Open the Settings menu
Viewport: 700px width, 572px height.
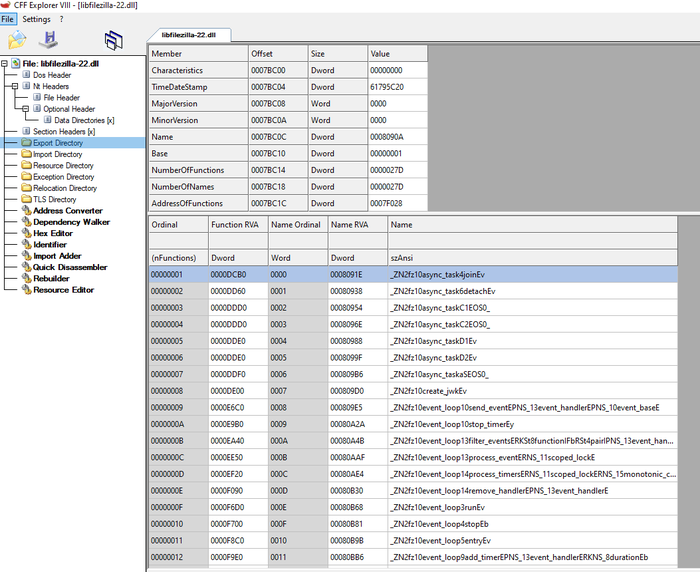click(x=36, y=19)
